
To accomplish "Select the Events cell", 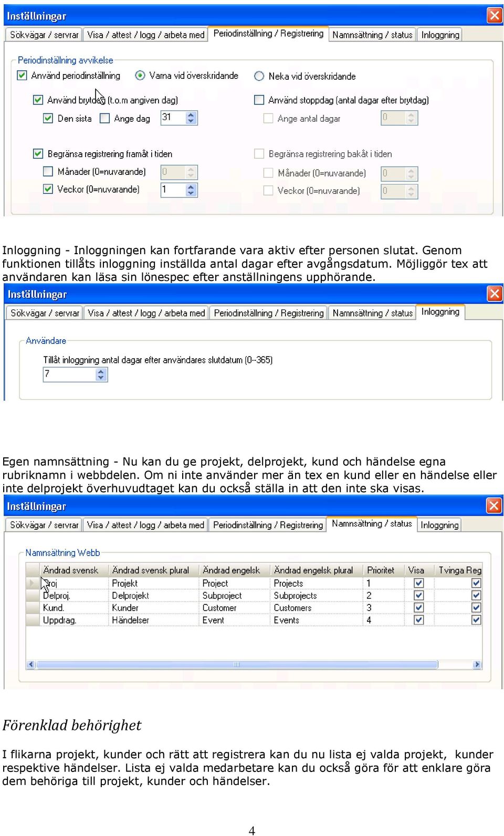I will 317,620.
